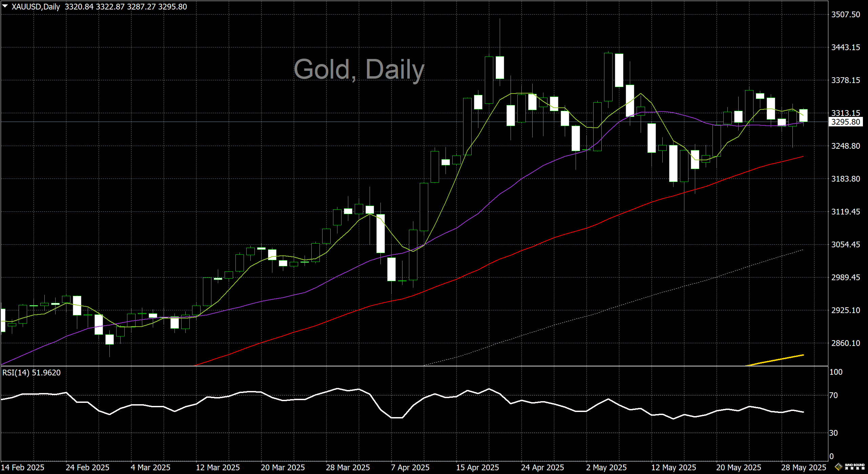Click the dropdown triangle beside XAUUSD,Daily
This screenshot has width=868, height=474.
pos(5,6)
